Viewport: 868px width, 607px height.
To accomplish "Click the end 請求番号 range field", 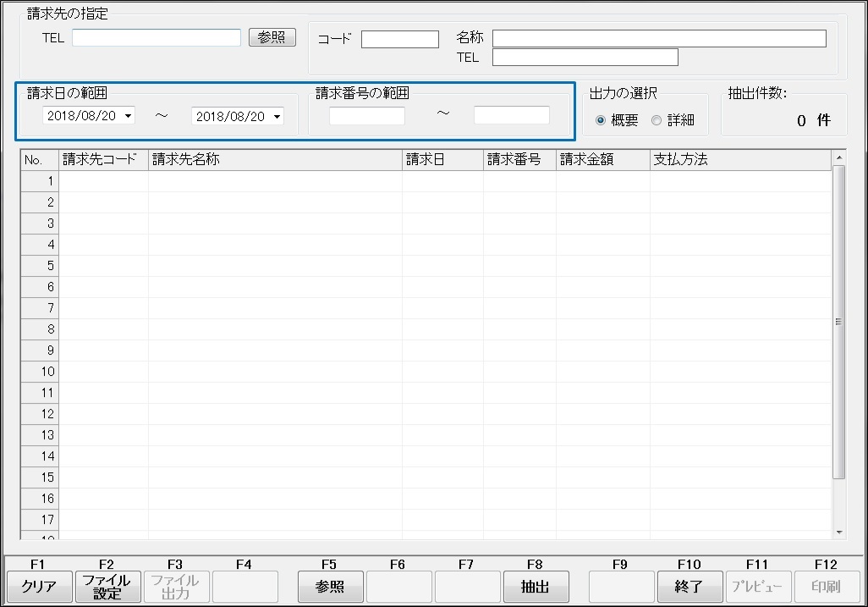I will tap(511, 115).
